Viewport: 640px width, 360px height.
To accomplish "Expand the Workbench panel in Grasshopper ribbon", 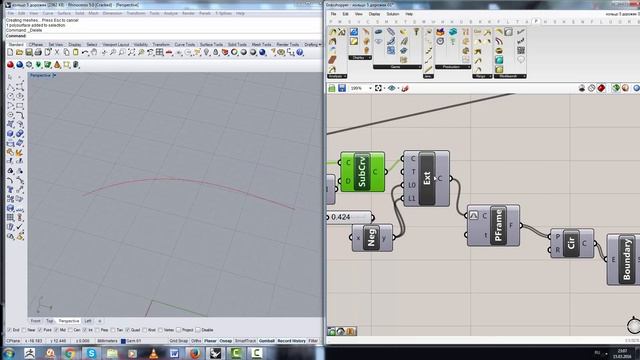I will (510, 76).
